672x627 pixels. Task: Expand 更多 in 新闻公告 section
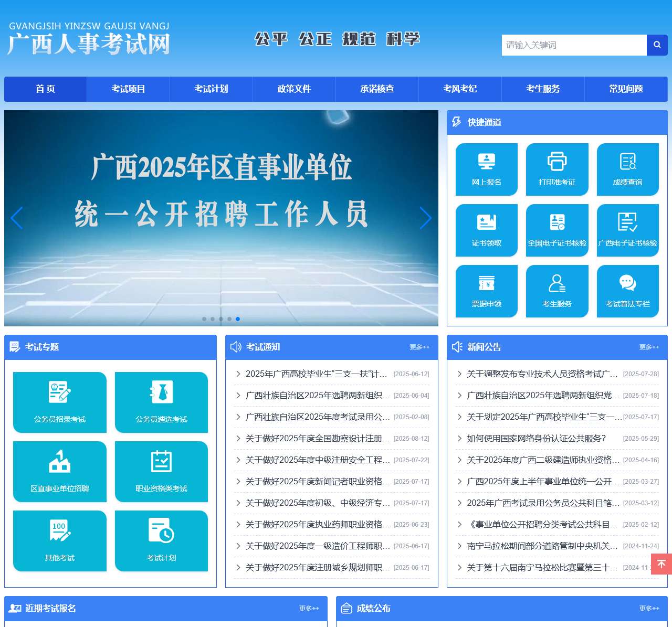pyautogui.click(x=649, y=347)
